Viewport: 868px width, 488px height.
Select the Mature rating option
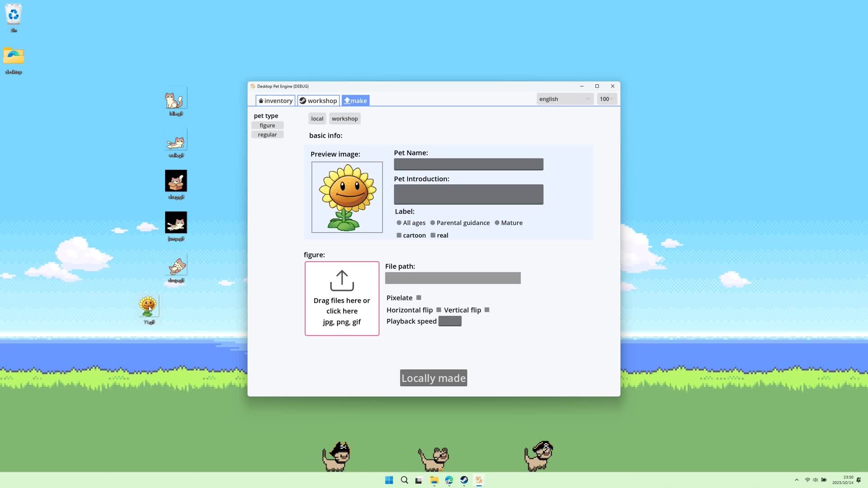pyautogui.click(x=497, y=223)
